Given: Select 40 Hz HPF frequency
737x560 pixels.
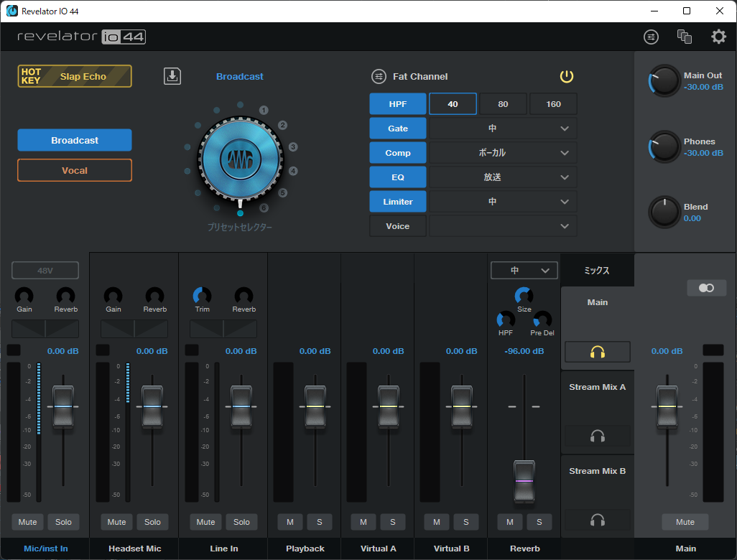Looking at the screenshot, I should pyautogui.click(x=453, y=104).
